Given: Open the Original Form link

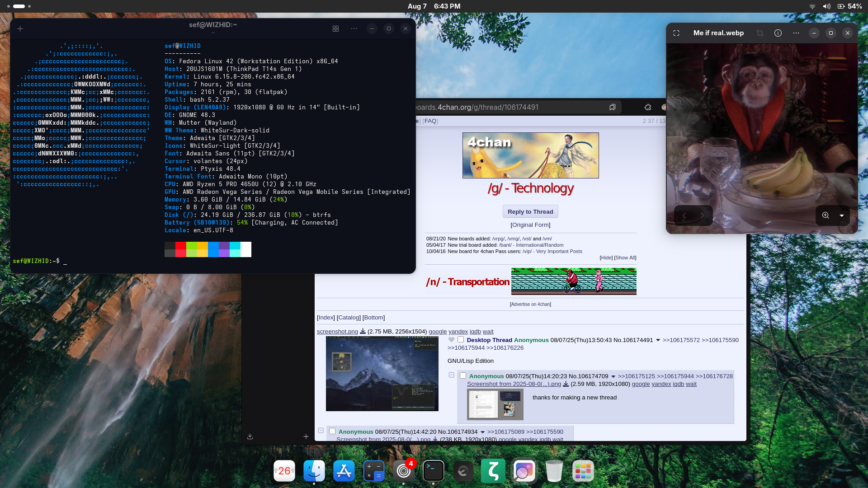Looking at the screenshot, I should pyautogui.click(x=530, y=225).
